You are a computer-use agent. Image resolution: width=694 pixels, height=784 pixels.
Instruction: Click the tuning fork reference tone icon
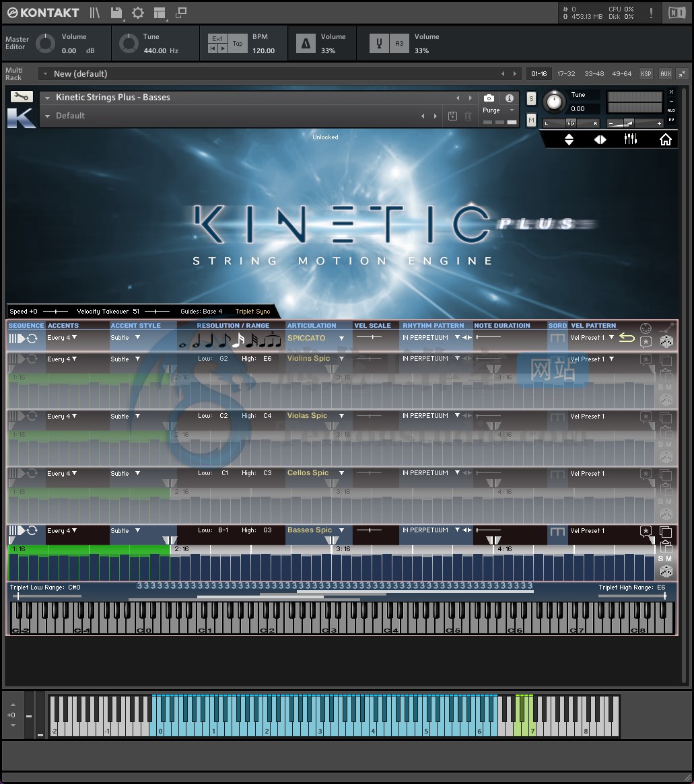(x=379, y=44)
